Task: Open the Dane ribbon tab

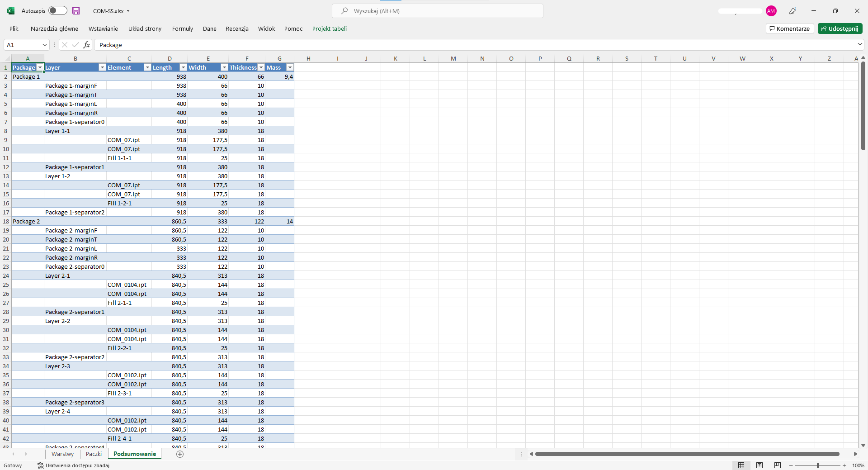Action: coord(210,29)
